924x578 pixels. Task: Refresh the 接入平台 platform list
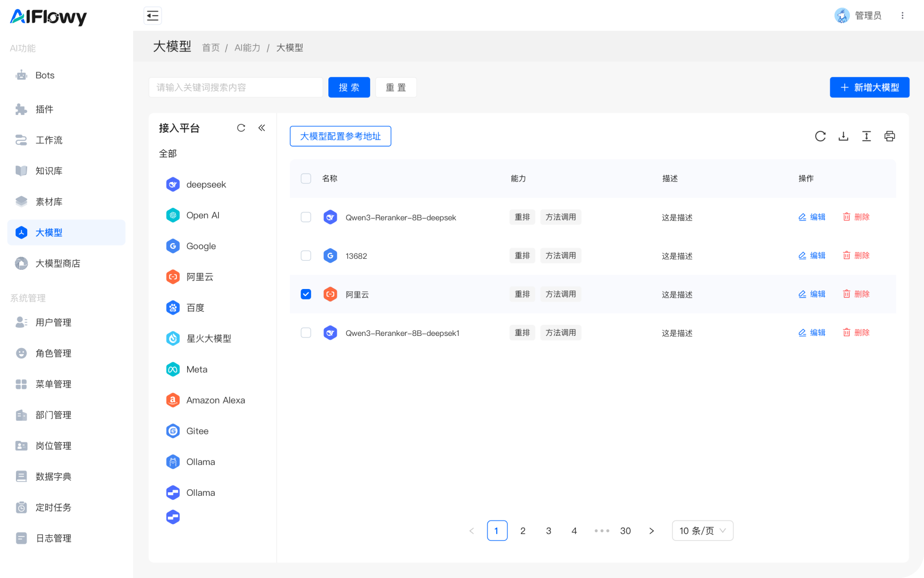(241, 128)
